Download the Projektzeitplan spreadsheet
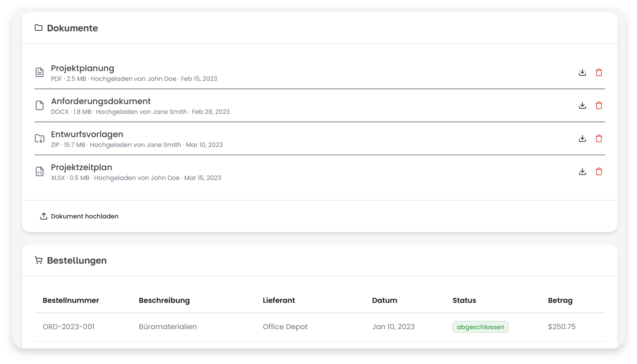Image resolution: width=637 pixels, height=364 pixels. coord(582,171)
